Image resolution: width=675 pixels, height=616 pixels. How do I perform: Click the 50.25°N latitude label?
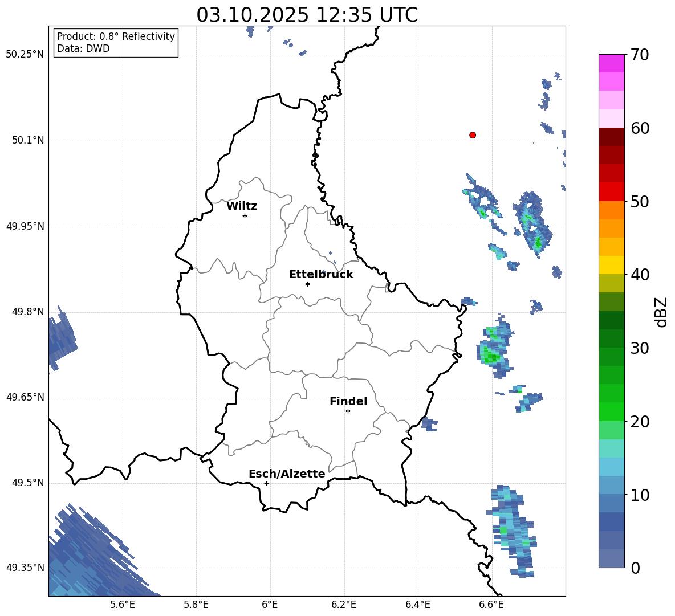[x=25, y=55]
